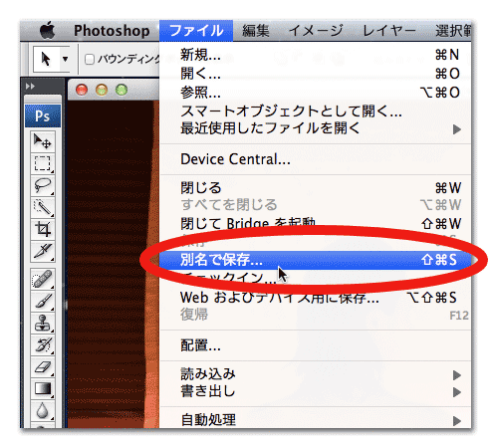
Task: Select the History Brush tool
Action: 43,345
